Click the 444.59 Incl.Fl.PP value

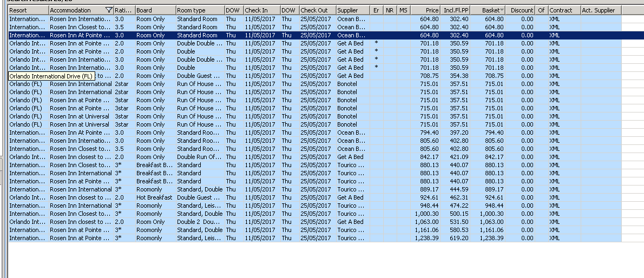click(x=459, y=189)
